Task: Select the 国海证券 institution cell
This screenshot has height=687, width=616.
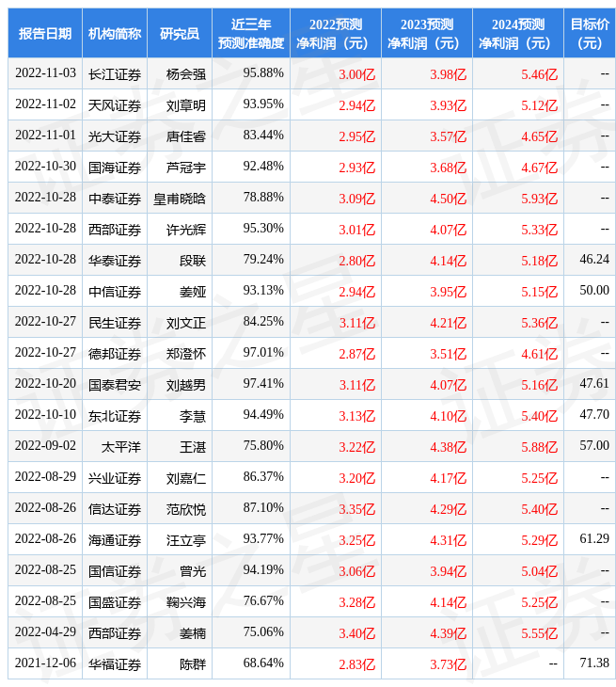Action: click(x=115, y=168)
